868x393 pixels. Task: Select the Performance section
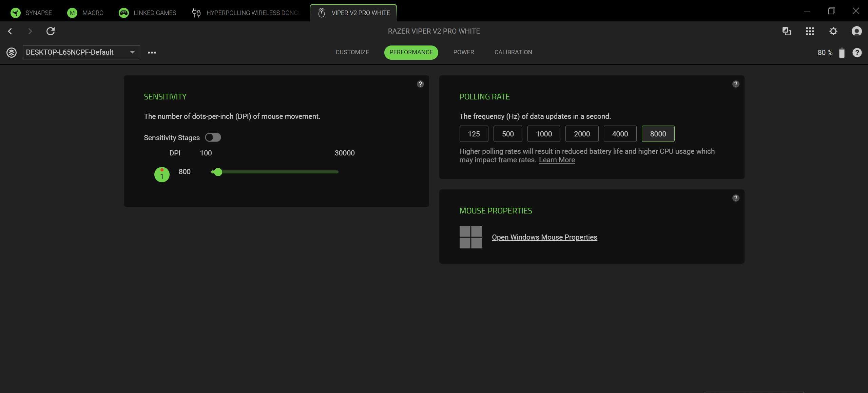(411, 52)
